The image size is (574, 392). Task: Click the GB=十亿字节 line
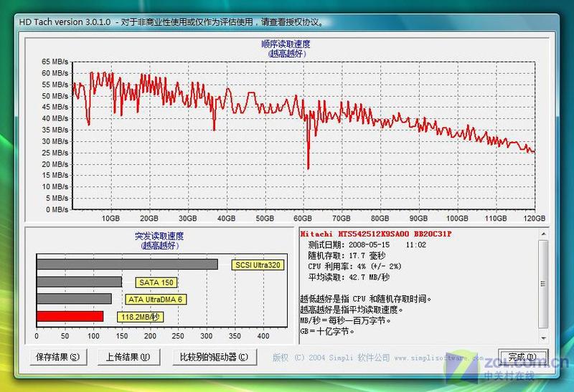[x=327, y=332]
